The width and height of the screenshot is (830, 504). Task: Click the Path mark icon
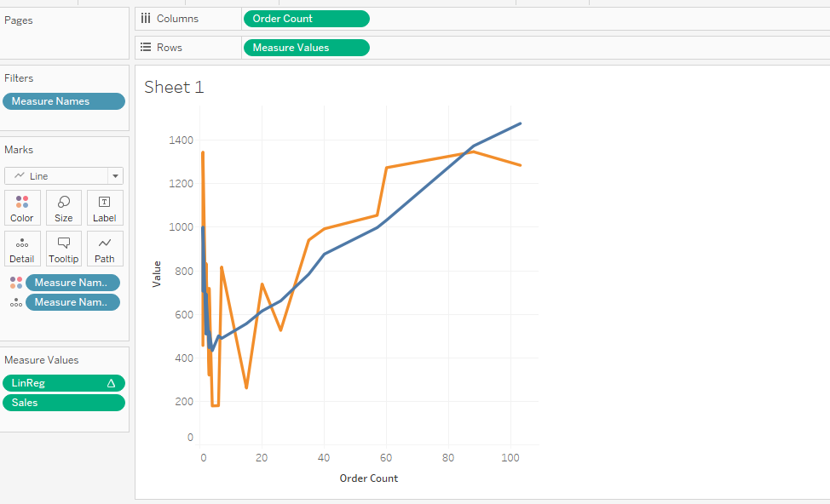(x=104, y=248)
